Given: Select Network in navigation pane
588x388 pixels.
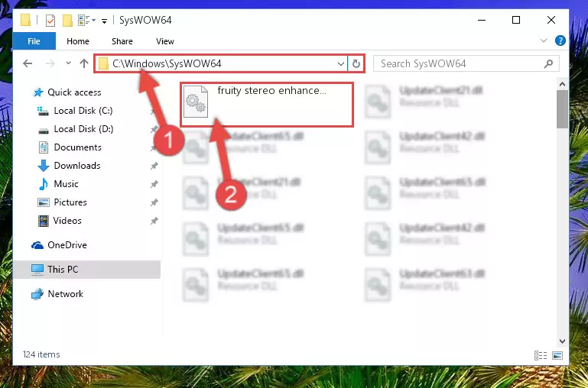Looking at the screenshot, I should pyautogui.click(x=66, y=294).
